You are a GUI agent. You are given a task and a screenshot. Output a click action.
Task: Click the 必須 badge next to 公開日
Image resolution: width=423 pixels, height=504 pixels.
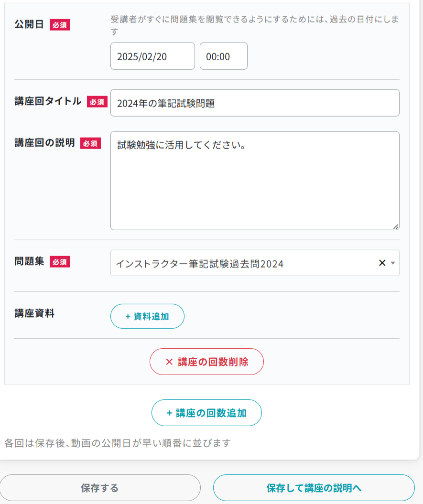tap(60, 25)
